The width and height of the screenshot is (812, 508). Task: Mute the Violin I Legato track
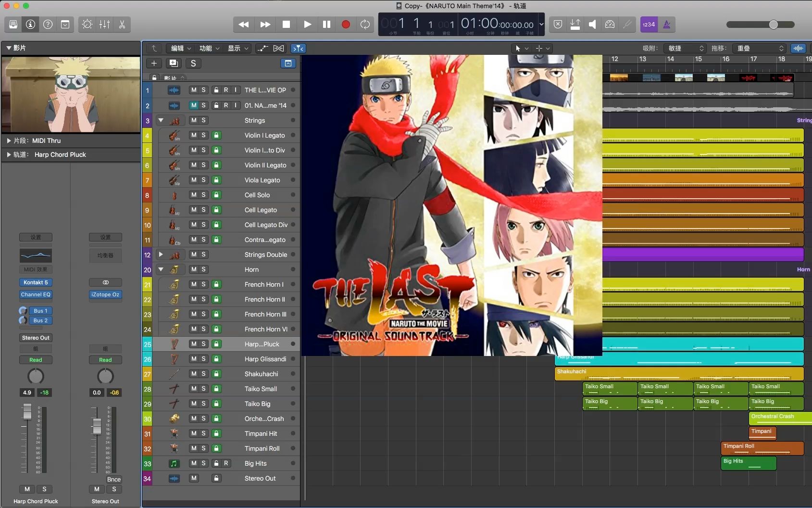click(x=194, y=135)
